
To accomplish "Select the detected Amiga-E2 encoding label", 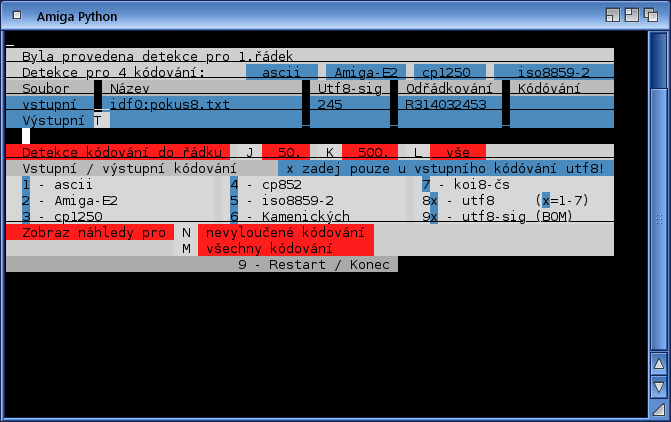I will (366, 72).
